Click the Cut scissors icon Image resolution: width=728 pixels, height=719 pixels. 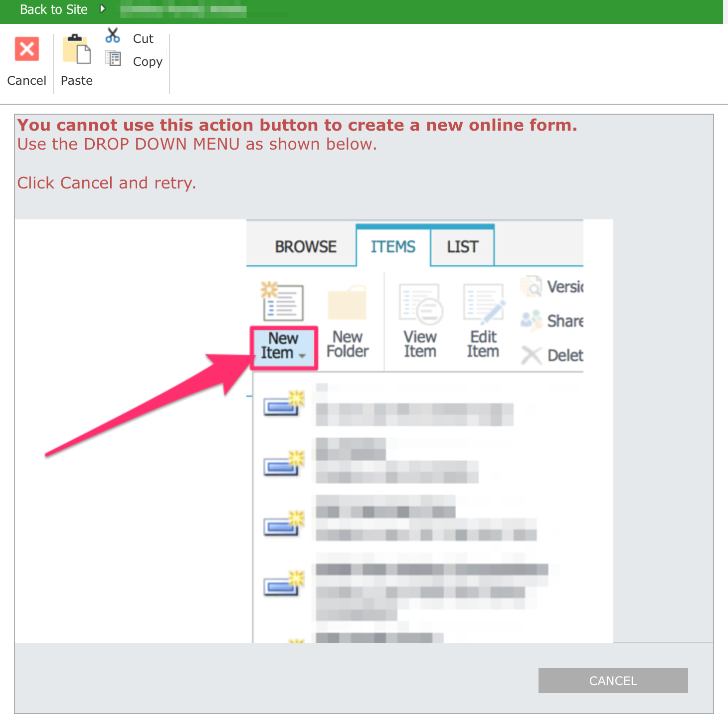point(113,36)
